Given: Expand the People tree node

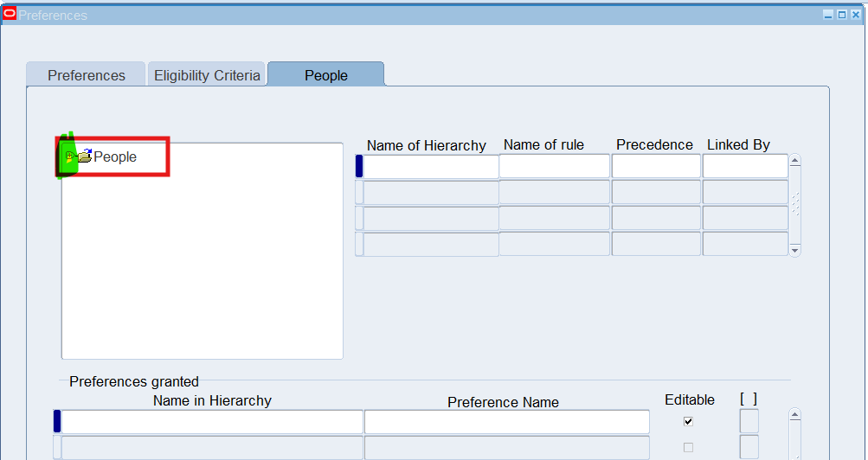Looking at the screenshot, I should click(69, 157).
